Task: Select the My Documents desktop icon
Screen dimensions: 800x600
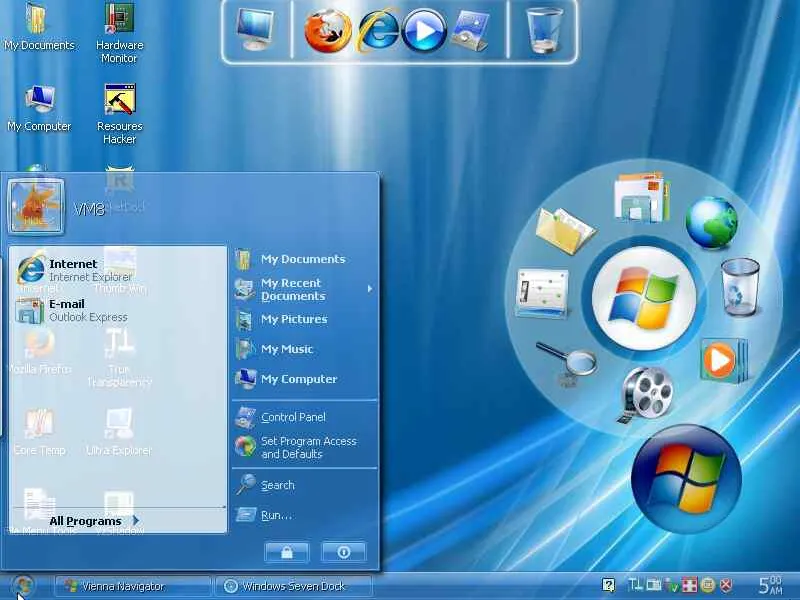Action: coord(39,27)
